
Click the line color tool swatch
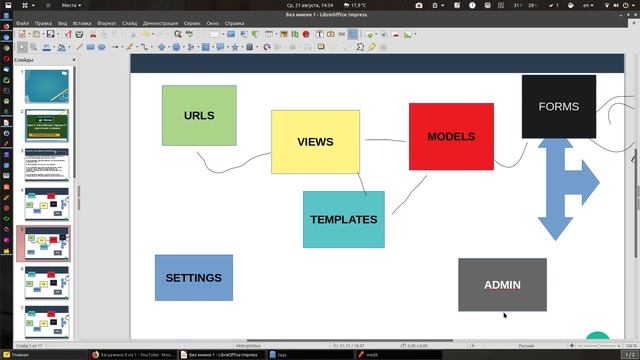tap(47, 47)
